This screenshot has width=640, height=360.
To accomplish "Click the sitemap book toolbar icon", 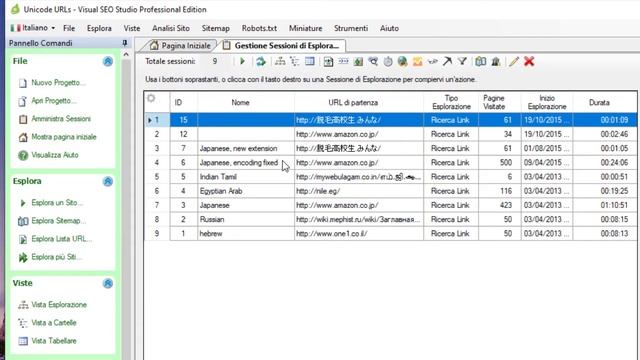I will (480, 62).
